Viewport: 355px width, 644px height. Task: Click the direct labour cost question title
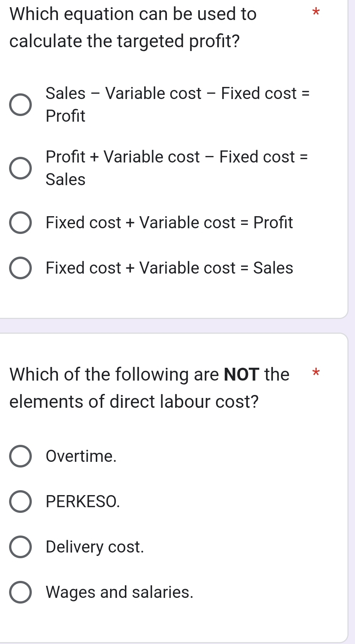[149, 388]
